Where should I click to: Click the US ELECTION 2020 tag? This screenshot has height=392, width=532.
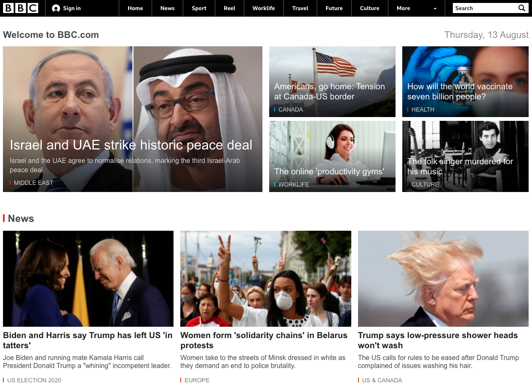34,380
